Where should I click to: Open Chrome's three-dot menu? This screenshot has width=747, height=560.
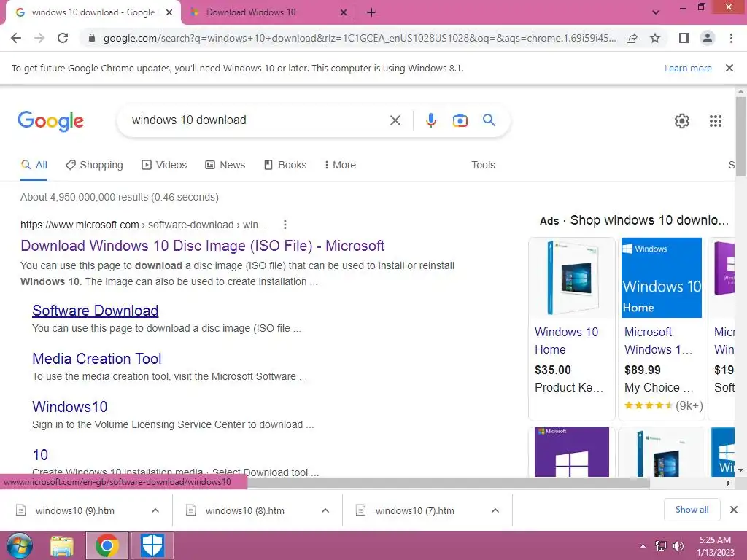click(731, 38)
